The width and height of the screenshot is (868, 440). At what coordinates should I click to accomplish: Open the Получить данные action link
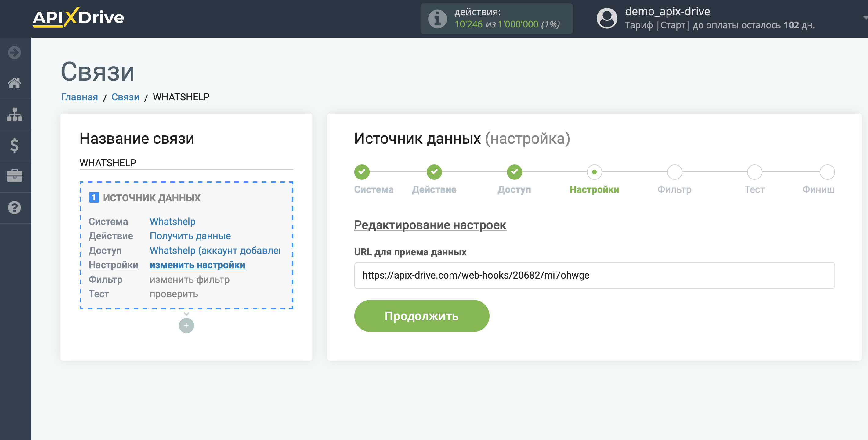[x=190, y=236]
